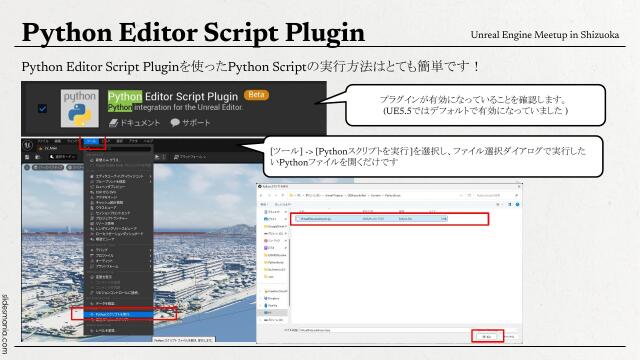Select Pythonスクリプトを実行 menu entry
The width and height of the screenshot is (640, 360).
pos(119,314)
